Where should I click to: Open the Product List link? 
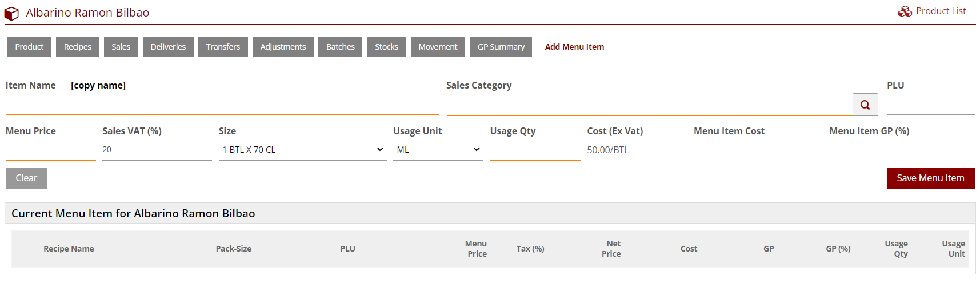(941, 11)
